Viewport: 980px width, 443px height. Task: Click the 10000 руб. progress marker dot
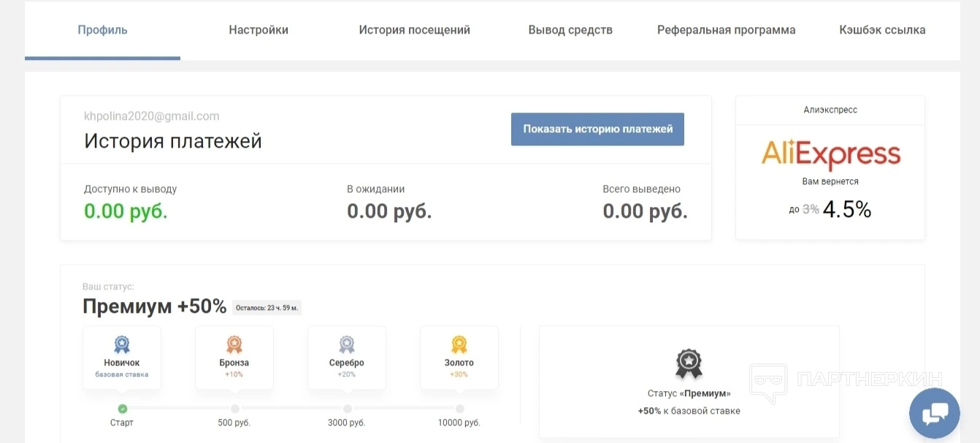click(x=459, y=409)
